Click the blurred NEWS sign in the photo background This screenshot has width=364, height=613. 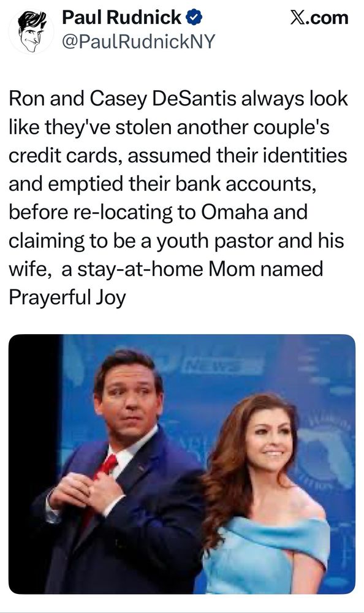222,367
